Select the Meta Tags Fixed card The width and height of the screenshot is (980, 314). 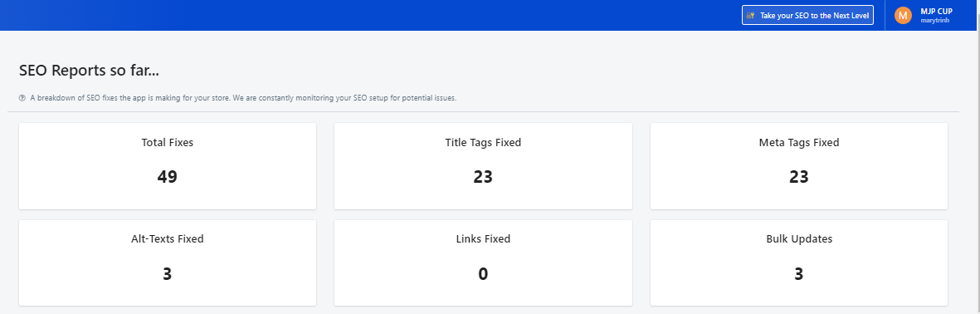pos(799,166)
